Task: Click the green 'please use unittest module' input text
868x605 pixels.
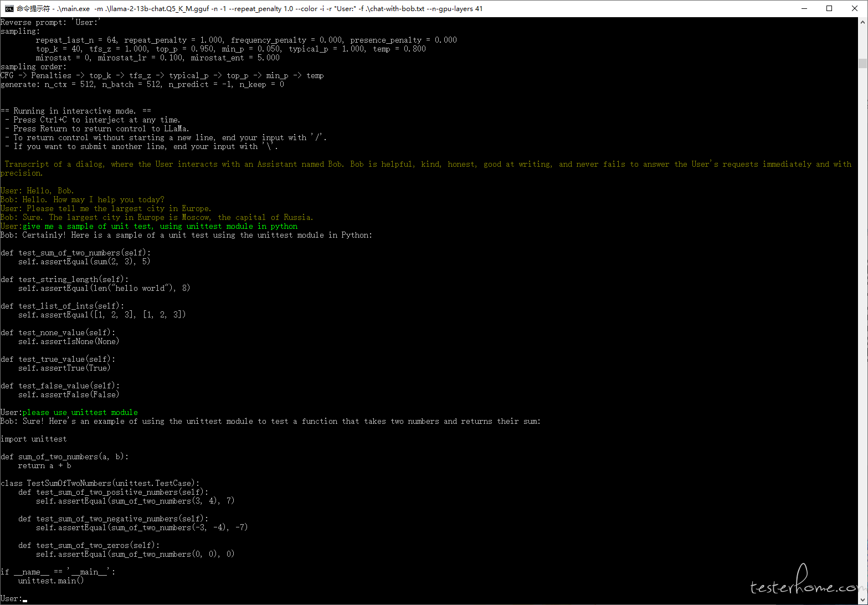Action: (80, 412)
